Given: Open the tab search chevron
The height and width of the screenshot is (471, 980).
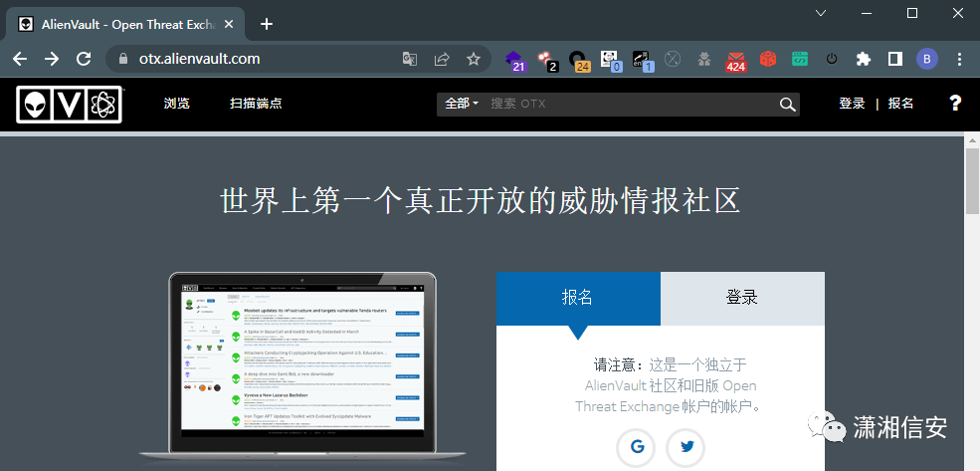Looking at the screenshot, I should click(x=821, y=13).
